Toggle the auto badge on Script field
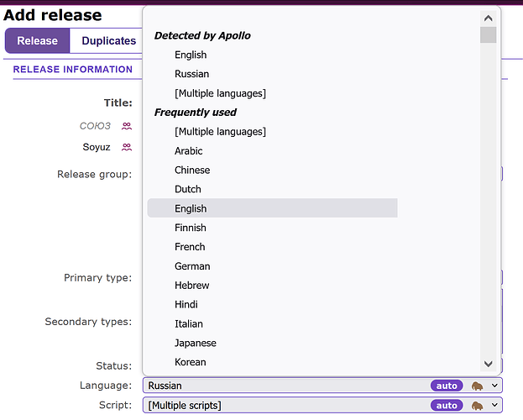This screenshot has width=523, height=420. [447, 406]
